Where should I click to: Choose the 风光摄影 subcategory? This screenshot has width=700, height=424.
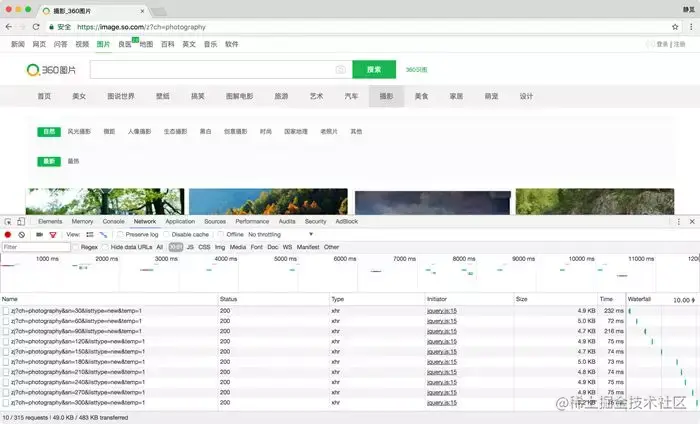(x=79, y=131)
